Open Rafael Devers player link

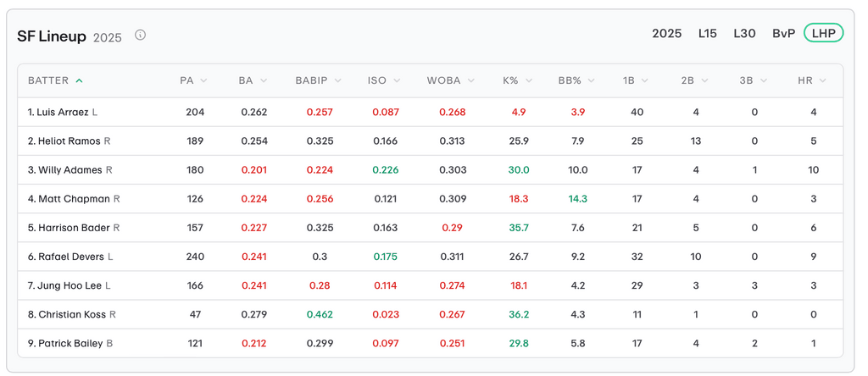pyautogui.click(x=70, y=257)
